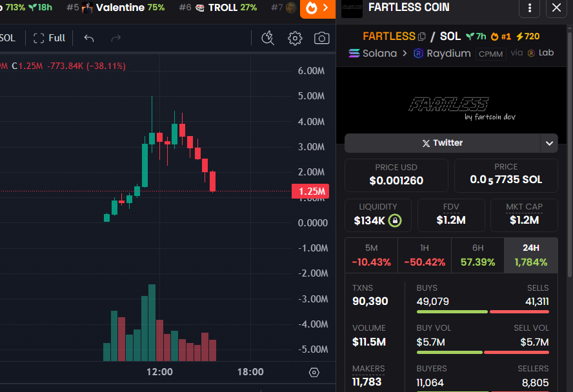Click the Lab launchpad icon
This screenshot has width=573, height=392.
(x=531, y=54)
